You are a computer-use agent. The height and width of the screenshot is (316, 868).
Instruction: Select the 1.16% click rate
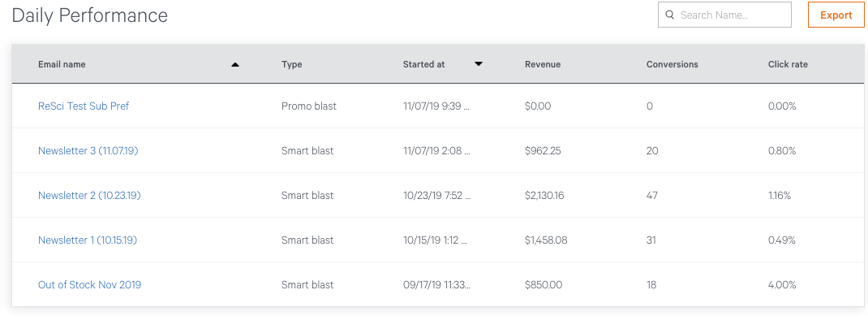coord(780,195)
